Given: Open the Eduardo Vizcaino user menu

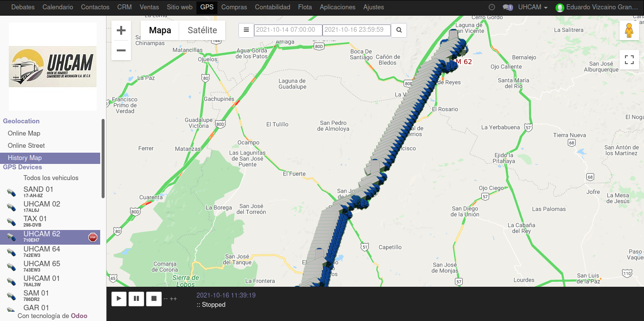Looking at the screenshot, I should point(597,7).
